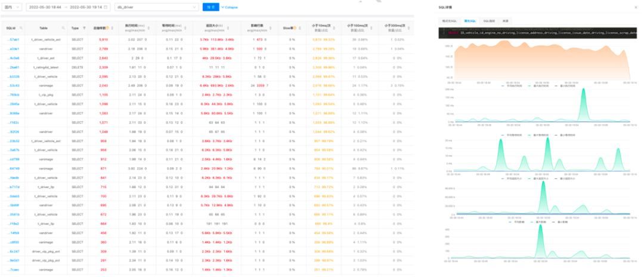Click inside the SQL code editor SELECT line

pyautogui.click(x=538, y=33)
